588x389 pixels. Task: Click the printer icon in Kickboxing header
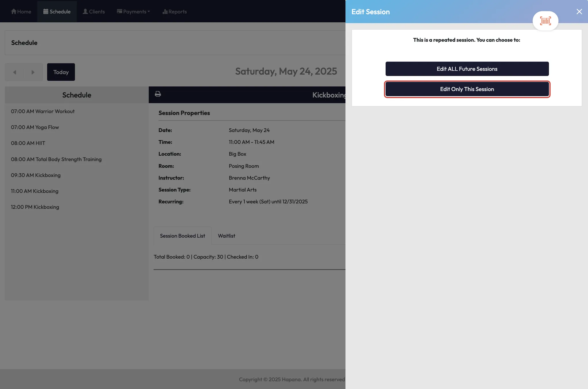pyautogui.click(x=158, y=94)
